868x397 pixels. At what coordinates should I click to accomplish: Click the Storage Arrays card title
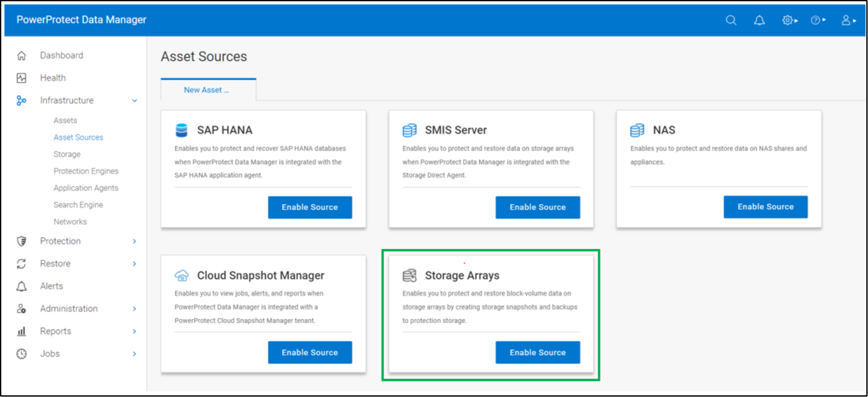pos(462,275)
